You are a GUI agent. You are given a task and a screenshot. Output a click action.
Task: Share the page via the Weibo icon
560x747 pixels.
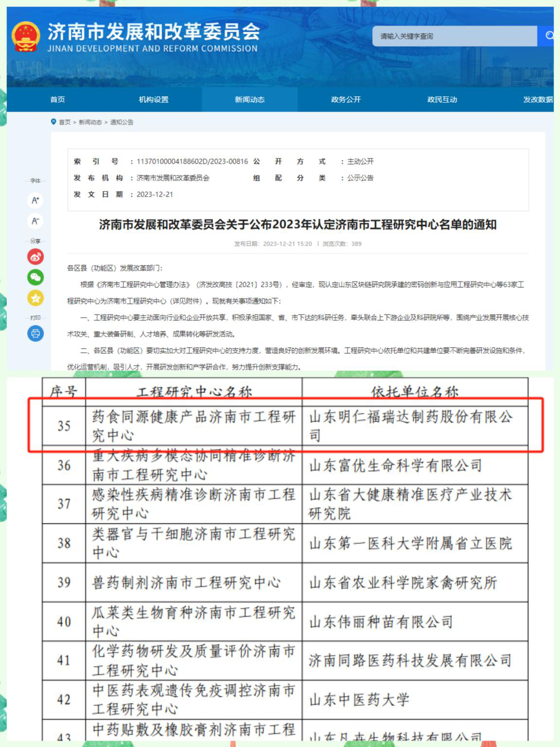tap(35, 257)
